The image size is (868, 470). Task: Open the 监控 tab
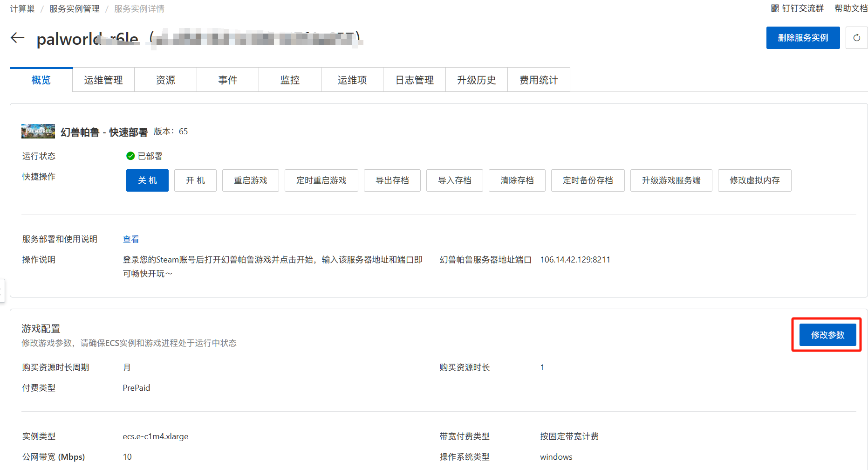290,80
